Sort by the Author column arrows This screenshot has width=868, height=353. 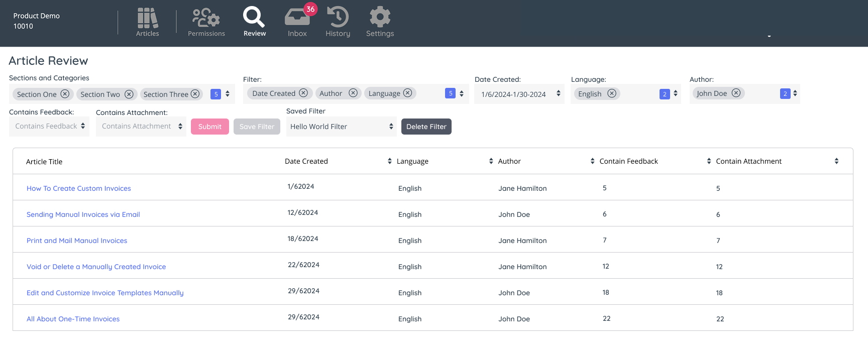point(592,161)
